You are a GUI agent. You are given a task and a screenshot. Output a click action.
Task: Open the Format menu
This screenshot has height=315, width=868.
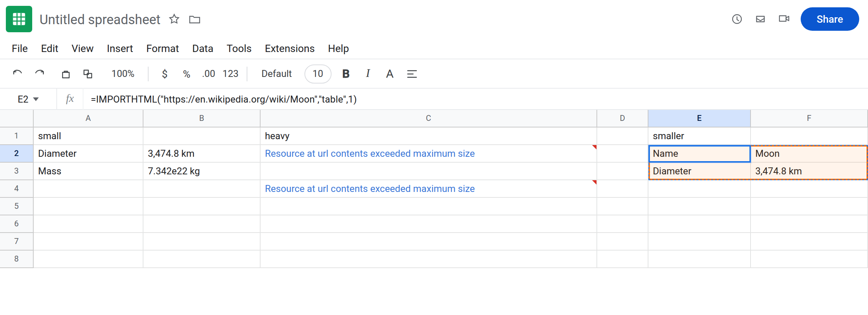tap(162, 48)
